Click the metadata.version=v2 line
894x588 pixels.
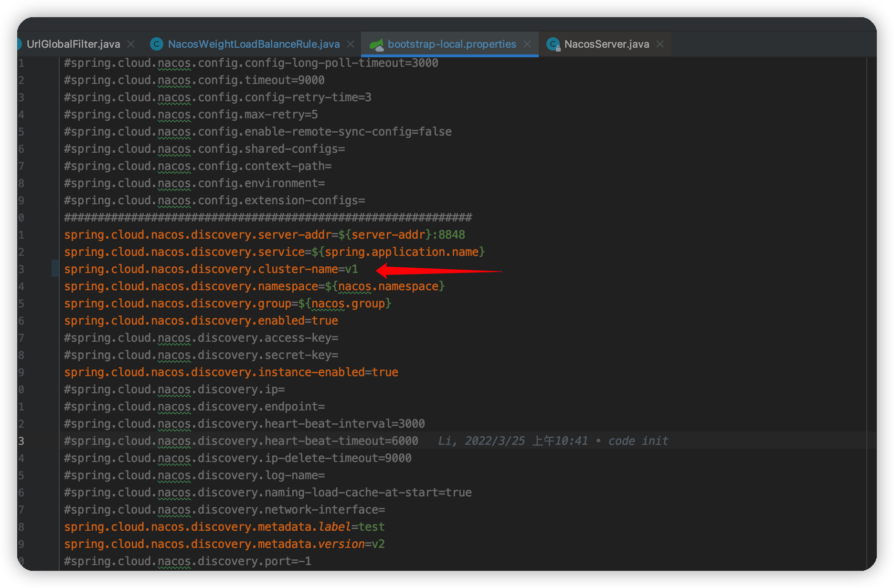(x=224, y=544)
